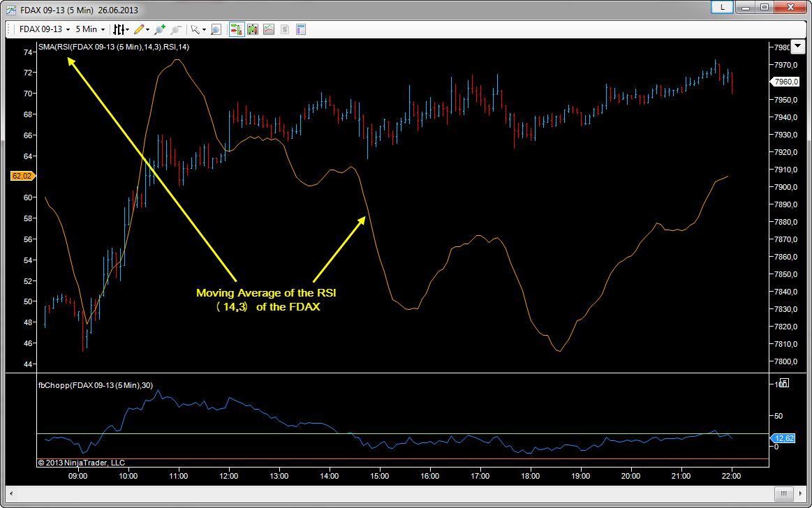Image resolution: width=812 pixels, height=508 pixels.
Task: Open the data series candlestick icon
Action: click(253, 29)
